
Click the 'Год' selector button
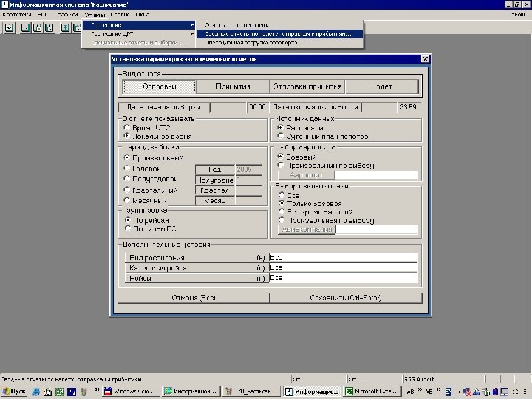215,170
